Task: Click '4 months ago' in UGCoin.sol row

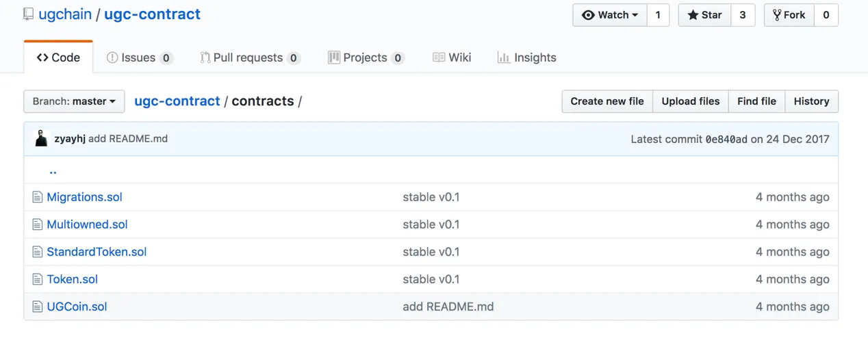Action: (x=793, y=307)
